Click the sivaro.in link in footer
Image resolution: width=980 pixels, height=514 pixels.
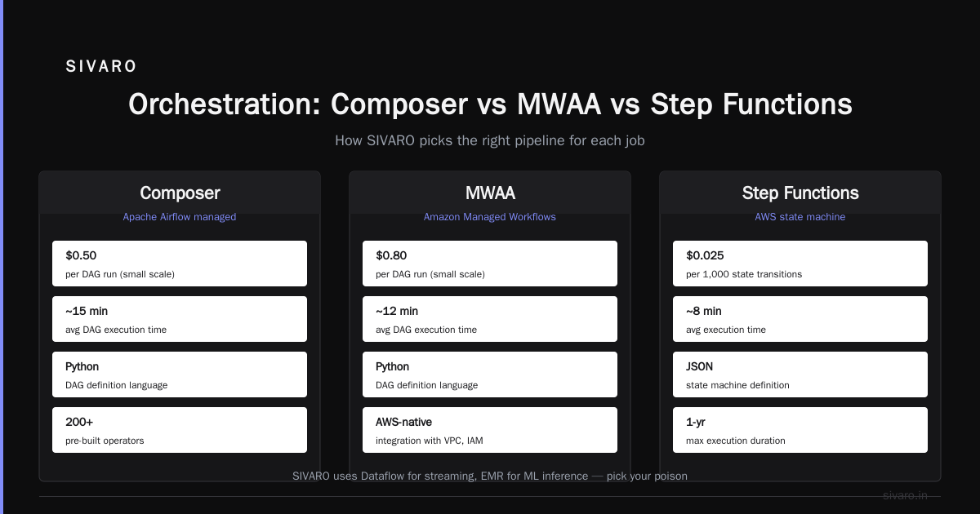[x=905, y=495]
